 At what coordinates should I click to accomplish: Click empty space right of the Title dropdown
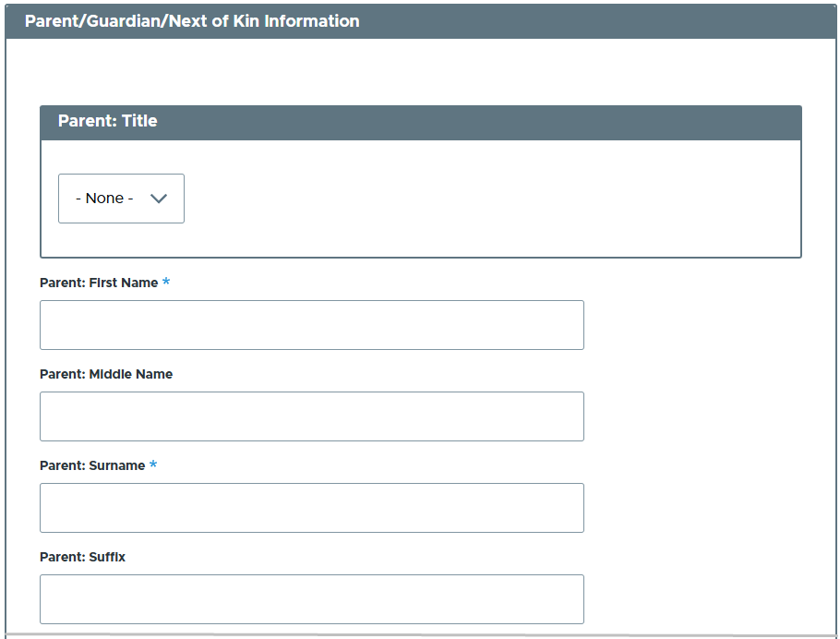pos(489,199)
